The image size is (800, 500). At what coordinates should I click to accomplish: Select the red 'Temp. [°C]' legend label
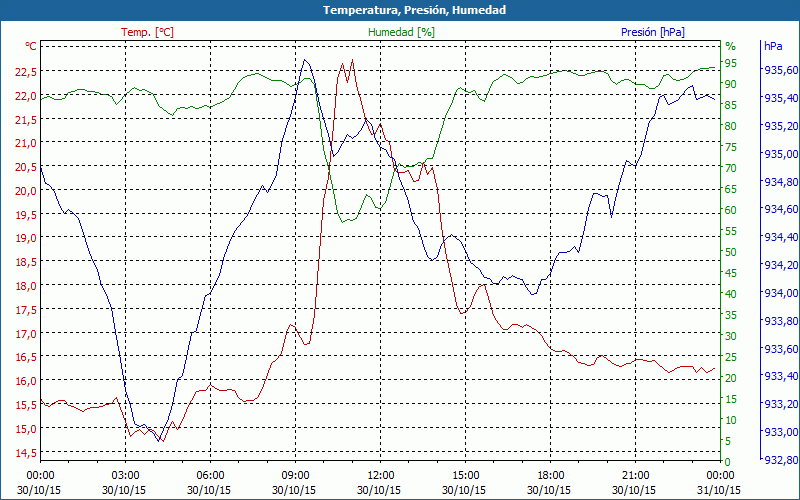tap(147, 32)
